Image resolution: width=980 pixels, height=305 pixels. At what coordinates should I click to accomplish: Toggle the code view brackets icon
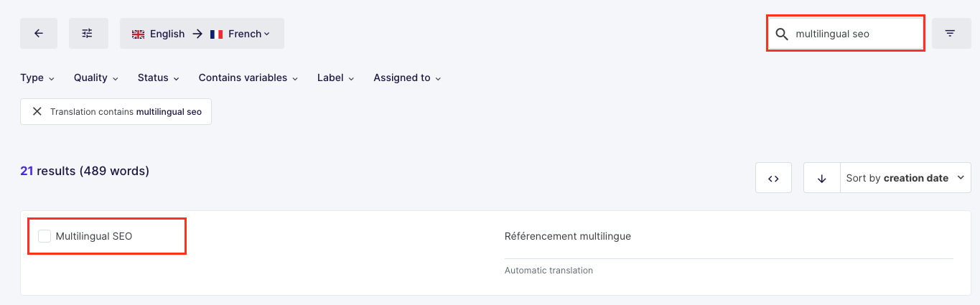[773, 178]
